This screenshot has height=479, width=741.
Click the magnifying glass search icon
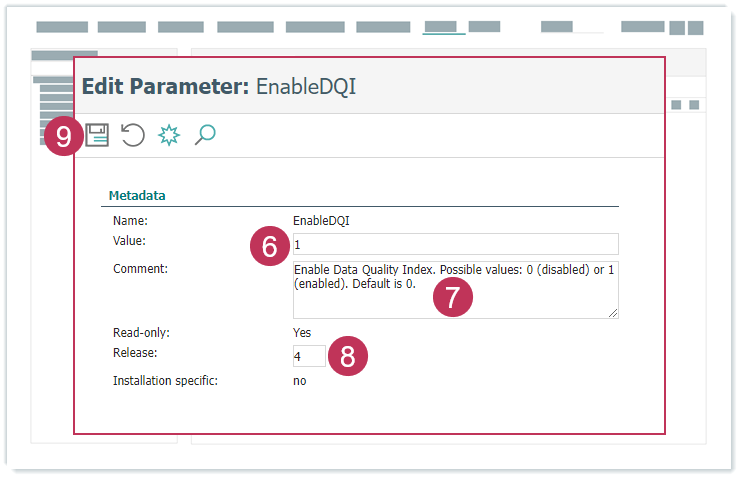[205, 135]
